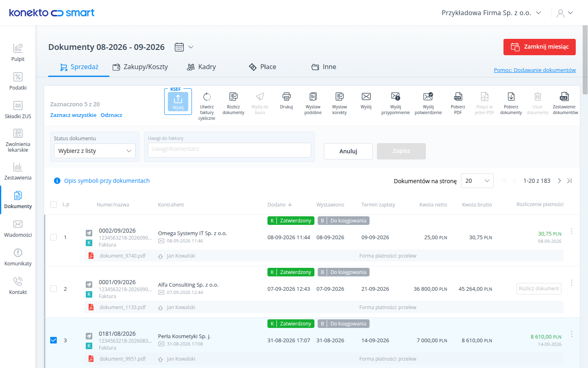Open dokument_9740.pdf attachment icon
Screen dimensions: 588x368
point(91,256)
